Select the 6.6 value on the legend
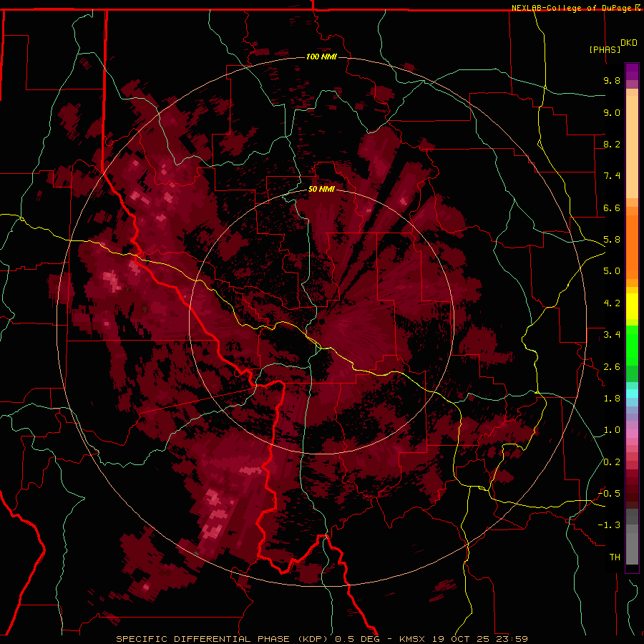 pos(612,208)
